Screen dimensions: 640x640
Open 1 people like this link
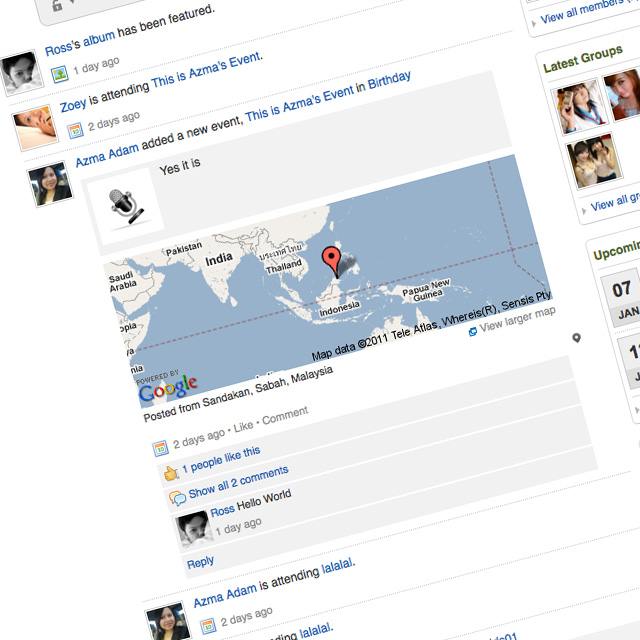click(x=221, y=460)
